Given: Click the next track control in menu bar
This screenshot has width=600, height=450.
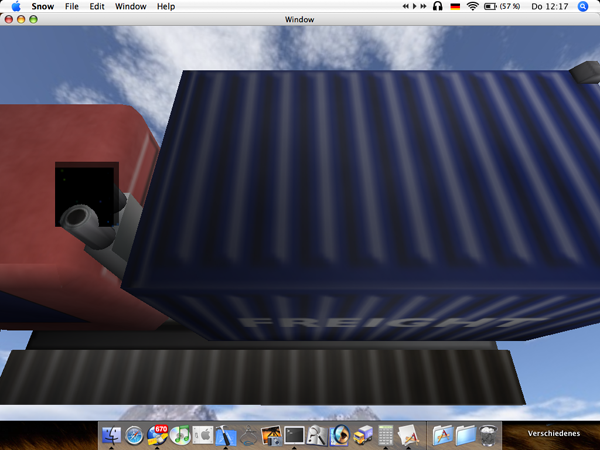Looking at the screenshot, I should 421,6.
